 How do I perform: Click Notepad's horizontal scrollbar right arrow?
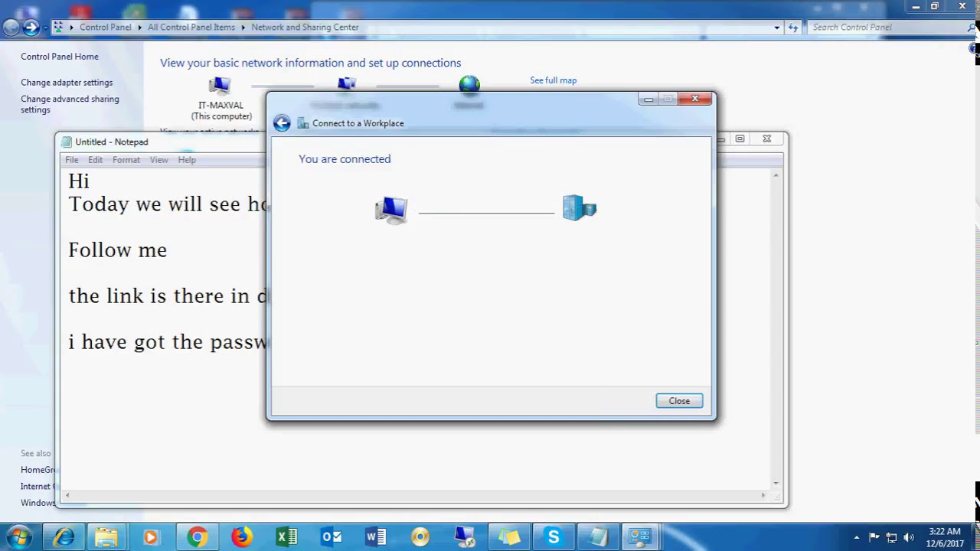point(763,495)
